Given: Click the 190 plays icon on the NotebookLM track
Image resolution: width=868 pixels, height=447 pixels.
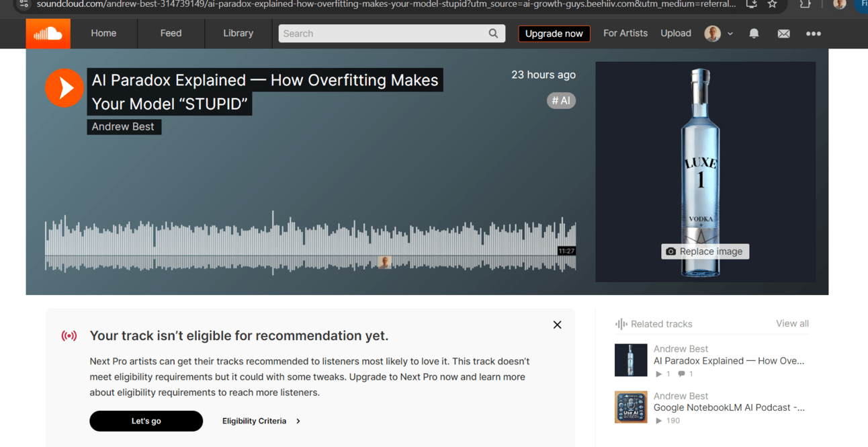Looking at the screenshot, I should tap(658, 421).
